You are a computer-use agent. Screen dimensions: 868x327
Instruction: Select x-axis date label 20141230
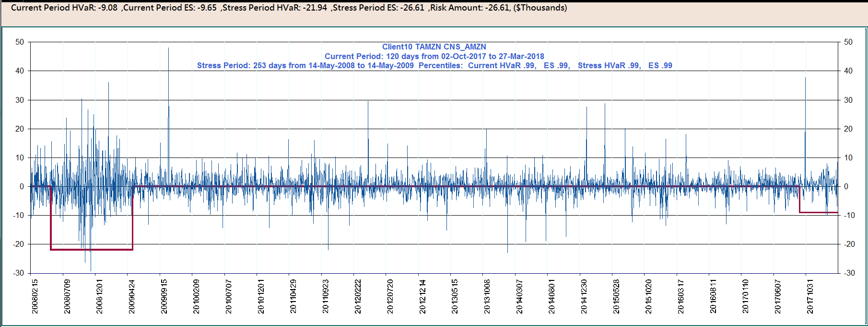[x=585, y=297]
